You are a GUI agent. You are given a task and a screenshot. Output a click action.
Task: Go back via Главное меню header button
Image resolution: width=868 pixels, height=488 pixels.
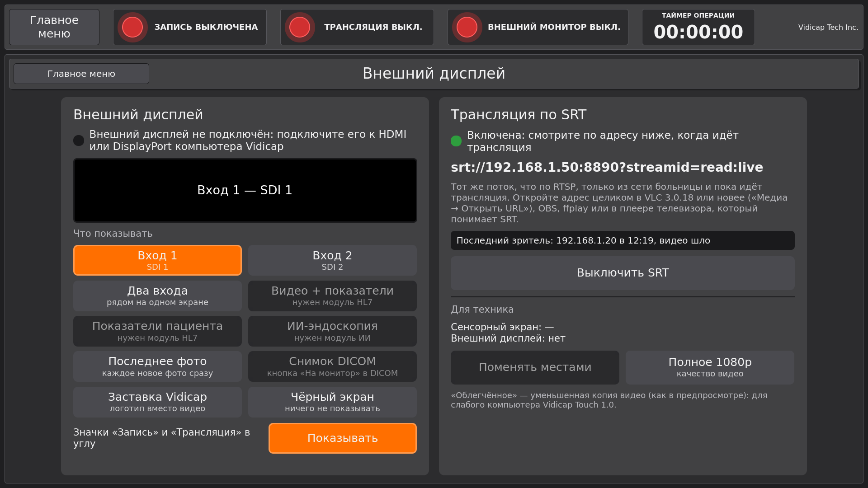81,74
